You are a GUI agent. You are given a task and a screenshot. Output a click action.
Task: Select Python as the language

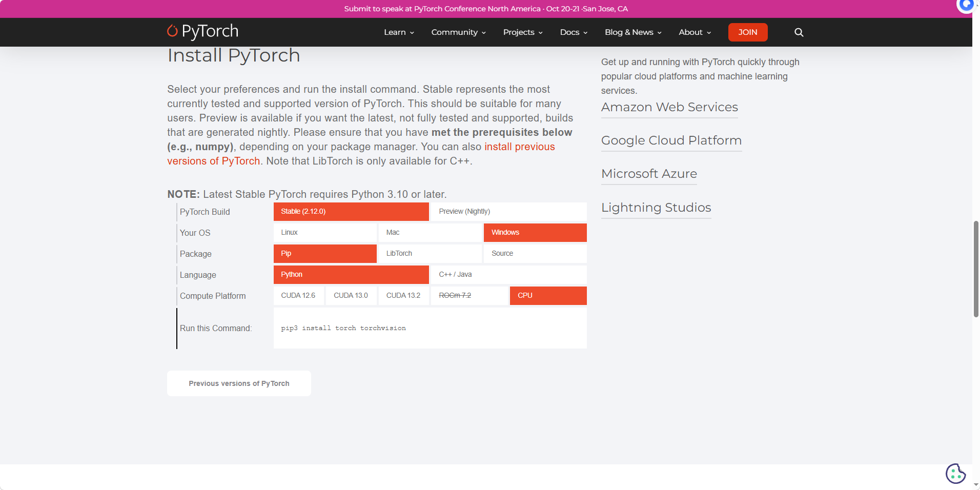coord(351,275)
